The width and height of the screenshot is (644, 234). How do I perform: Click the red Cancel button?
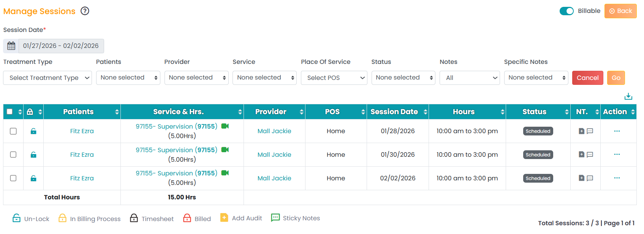(x=587, y=78)
